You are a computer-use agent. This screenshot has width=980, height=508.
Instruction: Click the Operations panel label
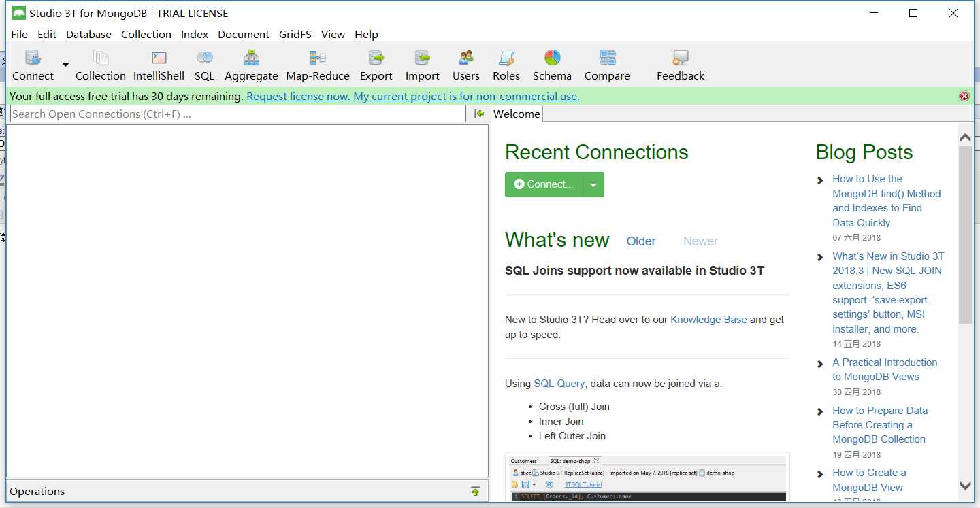pos(37,492)
